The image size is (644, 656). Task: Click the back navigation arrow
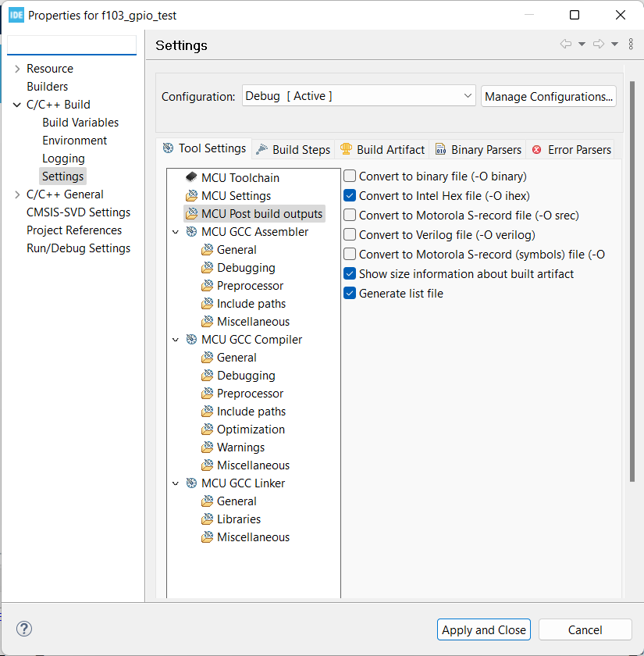click(566, 44)
